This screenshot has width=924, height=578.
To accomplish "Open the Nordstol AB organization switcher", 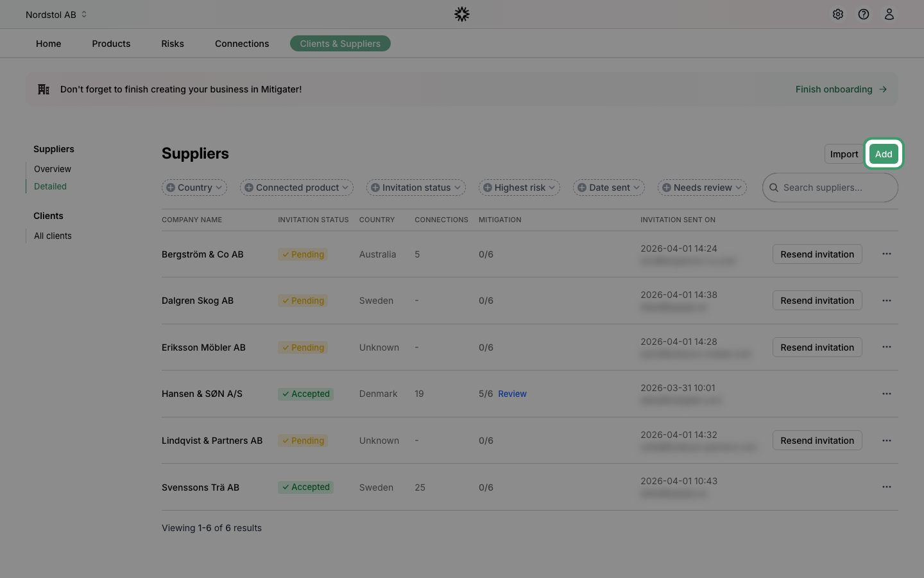I will (x=56, y=14).
